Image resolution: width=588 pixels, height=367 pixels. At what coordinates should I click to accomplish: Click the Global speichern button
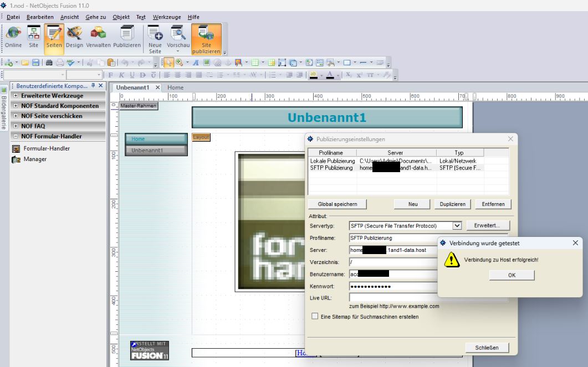337,204
